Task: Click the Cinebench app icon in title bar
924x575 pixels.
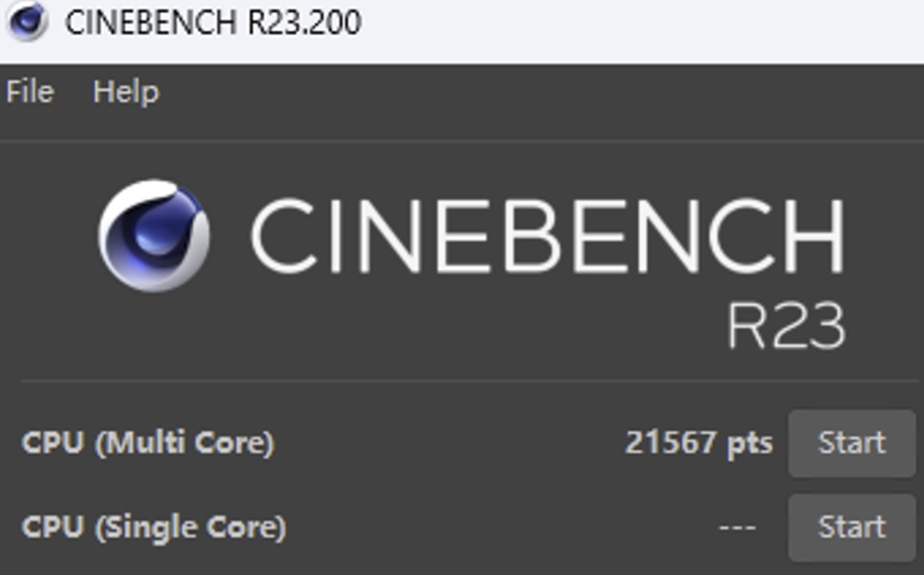Action: 27,22
